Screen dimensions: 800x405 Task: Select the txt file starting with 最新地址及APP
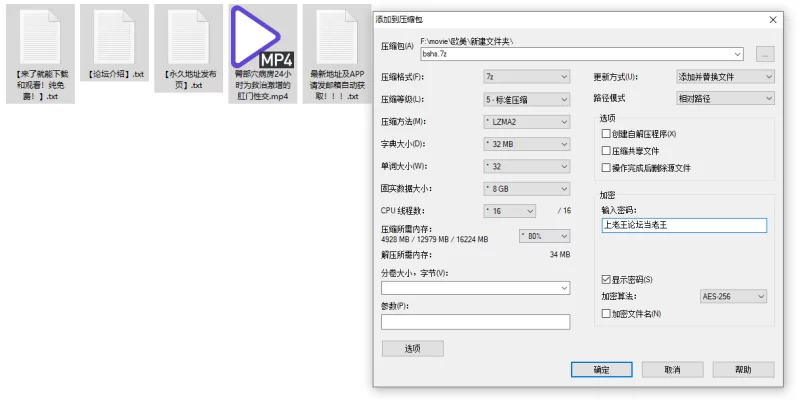337,54
